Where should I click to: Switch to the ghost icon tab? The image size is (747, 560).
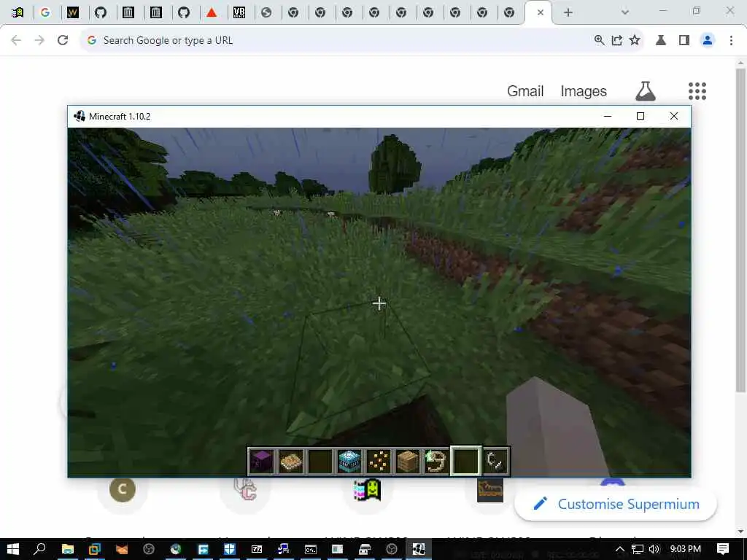point(18,12)
